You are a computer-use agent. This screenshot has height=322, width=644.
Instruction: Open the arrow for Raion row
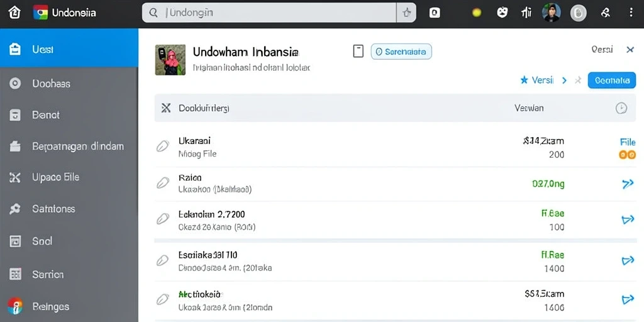628,184
